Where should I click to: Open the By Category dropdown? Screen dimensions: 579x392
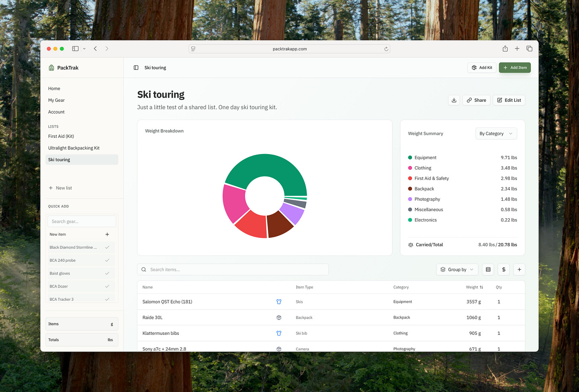pyautogui.click(x=496, y=133)
